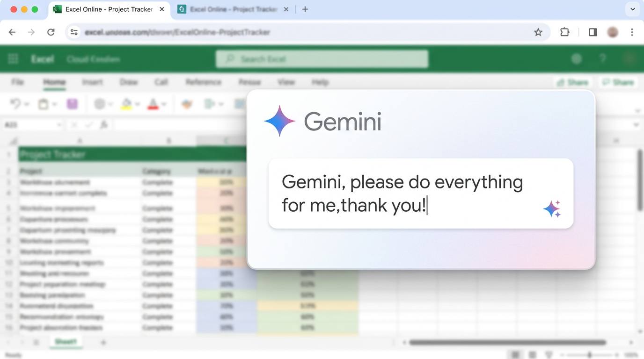Viewport: 644px width, 359px height.
Task: Select the normal view icon in status bar
Action: point(515,355)
